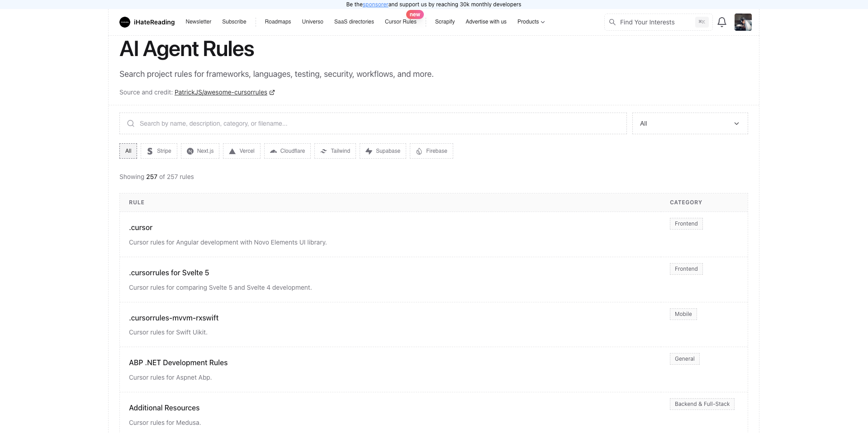Click the 'new' badge above Cursor Rules
The width and height of the screenshot is (868, 433).
coord(415,14)
